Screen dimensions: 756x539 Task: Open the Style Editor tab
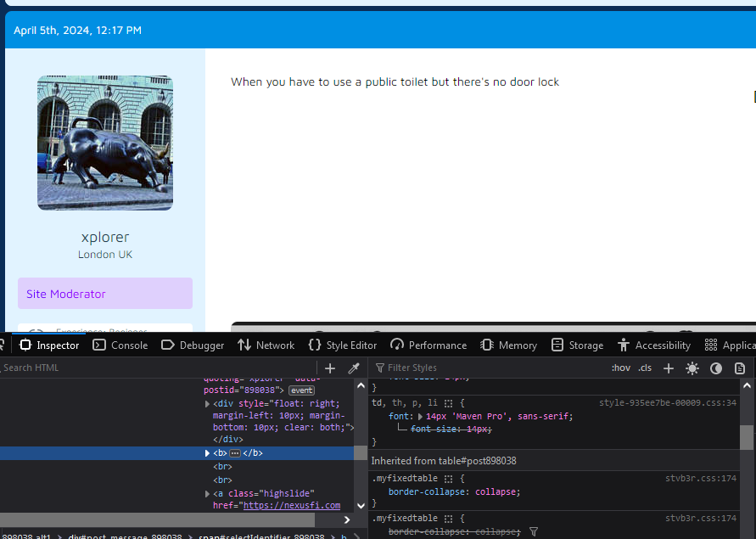tap(343, 345)
